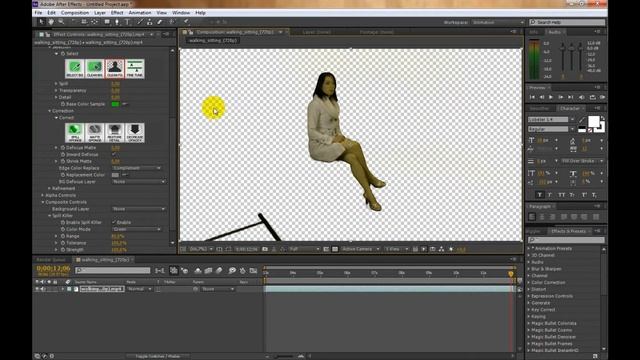The height and width of the screenshot is (360, 640).
Task: Take a snapshot with camera icon
Action: (x=265, y=249)
